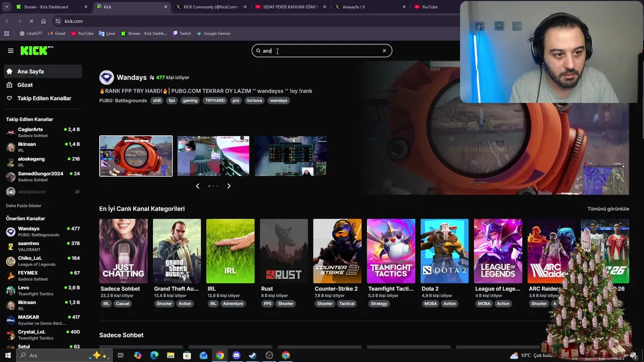The image size is (644, 362).
Task: Open Sadece Sohbet (Just Chatting) category card
Action: click(x=123, y=251)
